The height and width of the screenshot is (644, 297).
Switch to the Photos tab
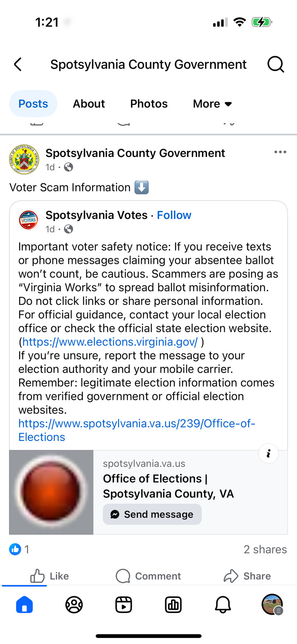149,104
